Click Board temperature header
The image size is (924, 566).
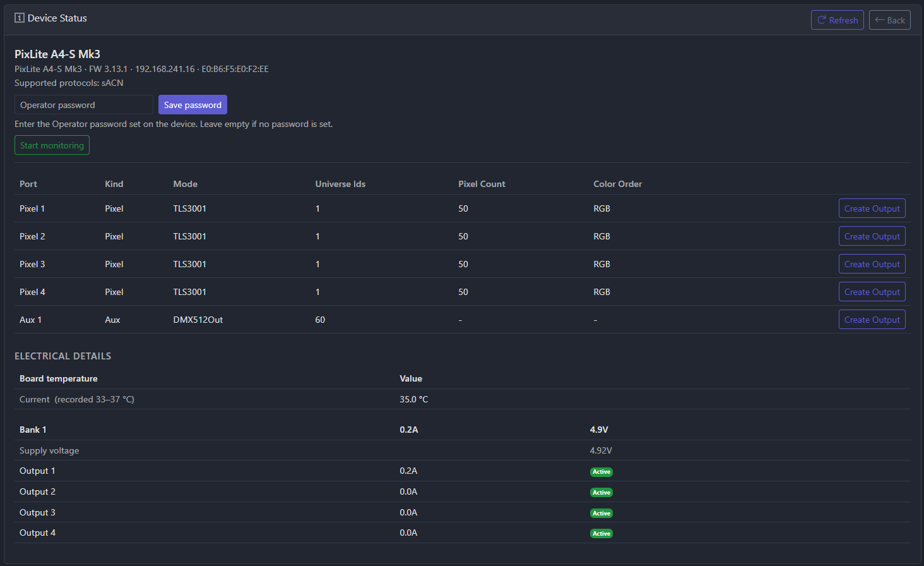[59, 378]
